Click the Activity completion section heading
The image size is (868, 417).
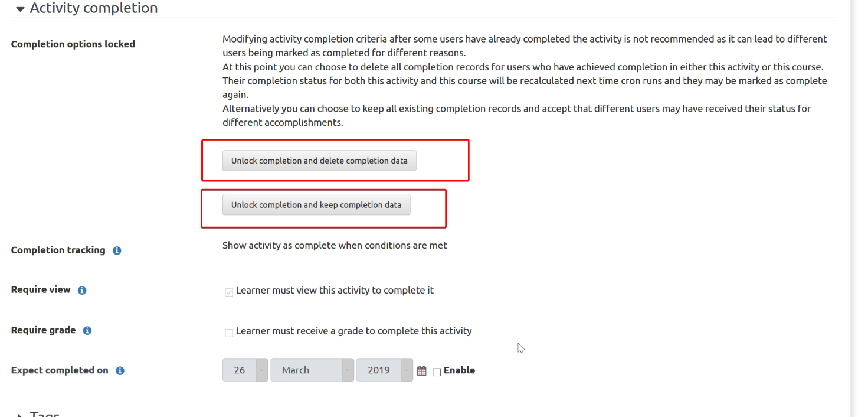pyautogui.click(x=94, y=8)
